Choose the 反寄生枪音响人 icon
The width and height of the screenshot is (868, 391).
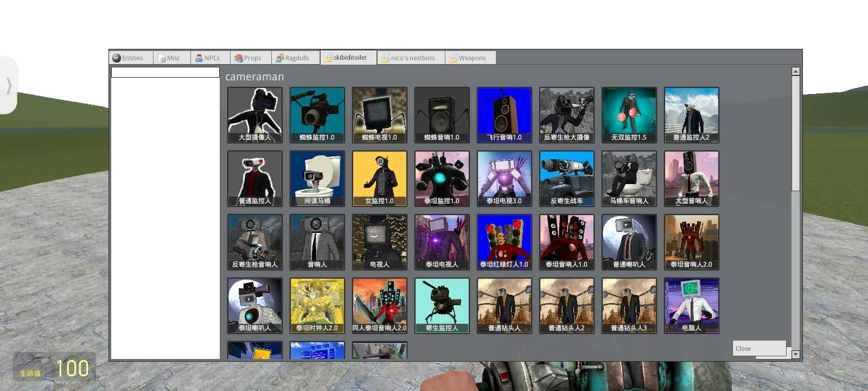click(255, 242)
